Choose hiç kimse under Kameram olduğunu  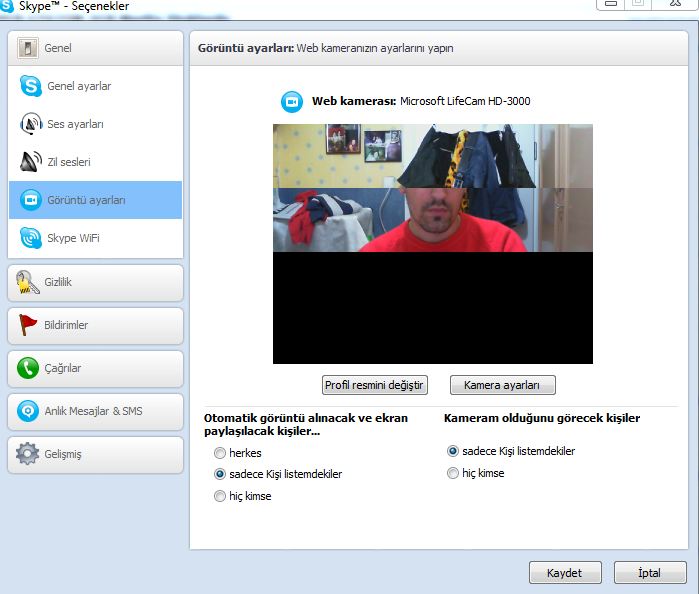[x=452, y=473]
